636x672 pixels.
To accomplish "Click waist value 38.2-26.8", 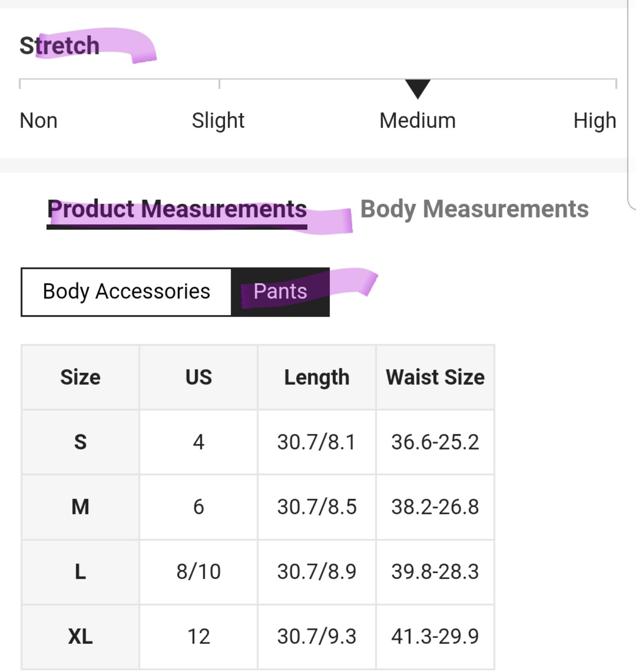I will [x=435, y=507].
